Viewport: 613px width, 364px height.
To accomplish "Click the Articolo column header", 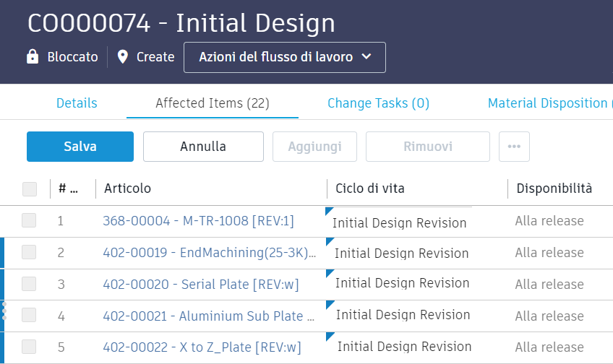I will 128,188.
